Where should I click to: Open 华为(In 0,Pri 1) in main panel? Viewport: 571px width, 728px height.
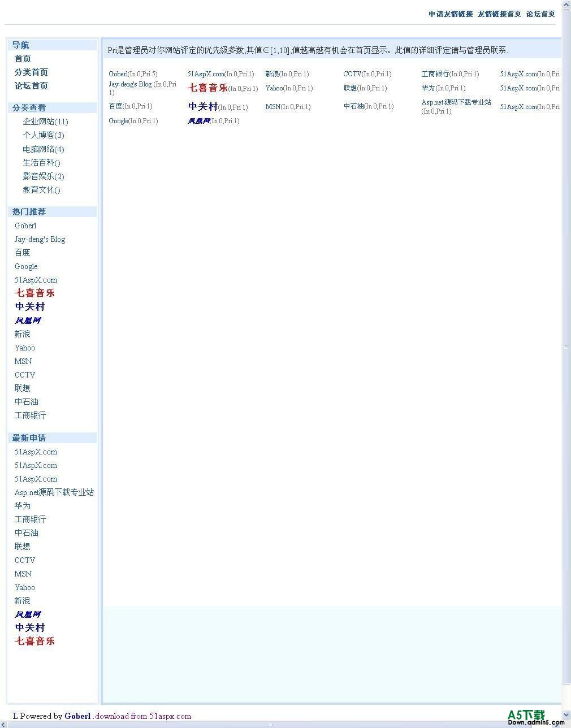coord(443,88)
